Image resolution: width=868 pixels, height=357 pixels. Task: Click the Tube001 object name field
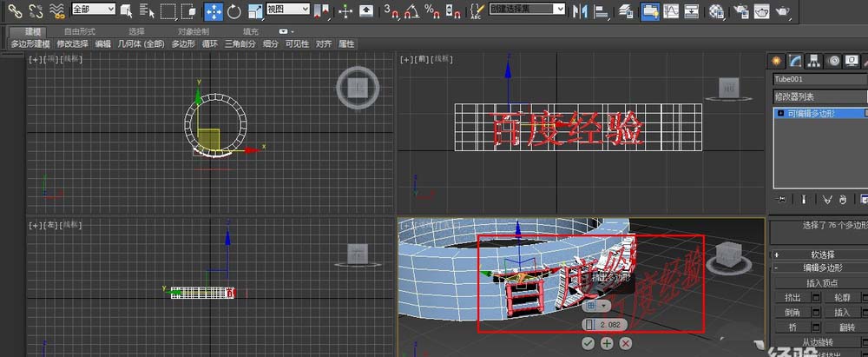pos(820,79)
